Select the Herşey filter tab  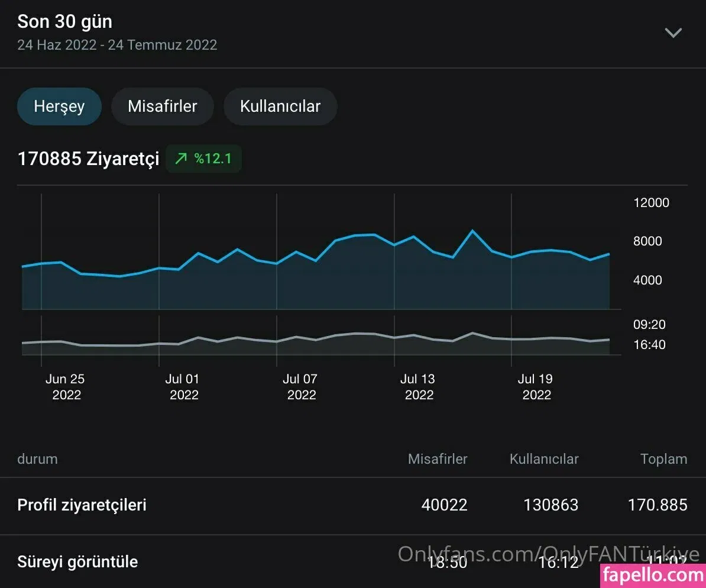click(x=59, y=106)
